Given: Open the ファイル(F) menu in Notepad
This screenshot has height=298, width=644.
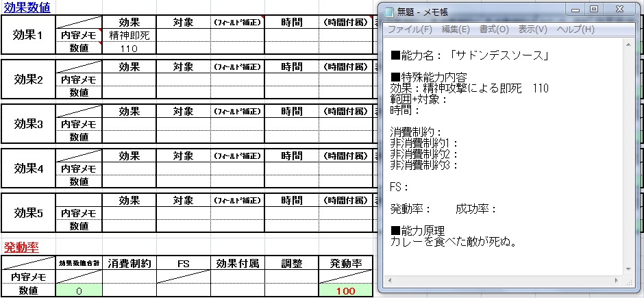Looking at the screenshot, I should click(410, 29).
